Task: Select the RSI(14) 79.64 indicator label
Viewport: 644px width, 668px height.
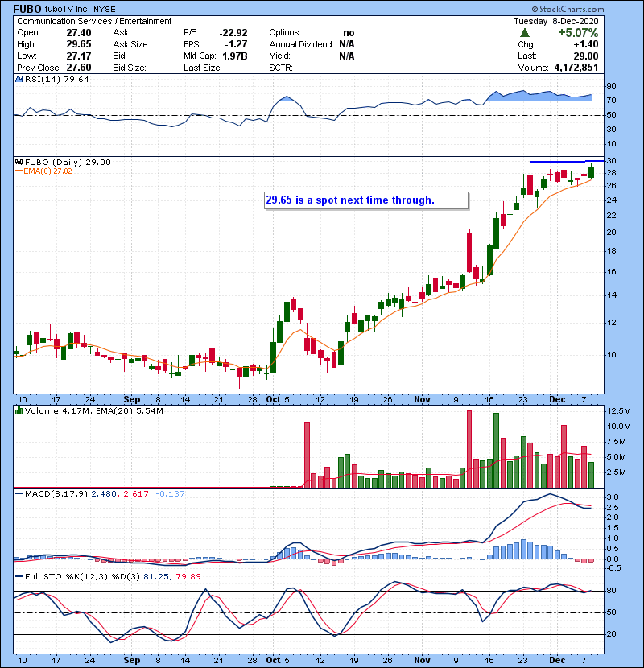Action: point(57,79)
